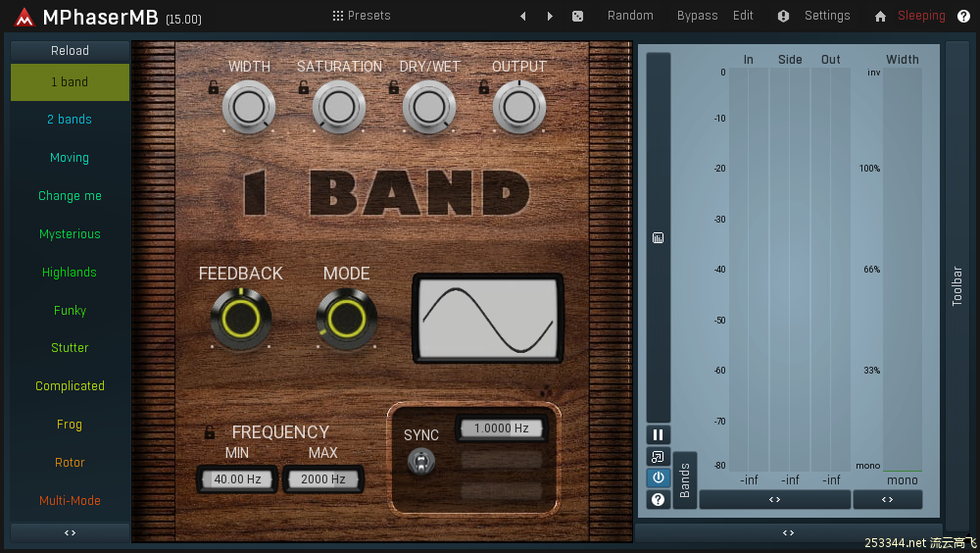Click the 1.0000 Hz rate field

(501, 428)
